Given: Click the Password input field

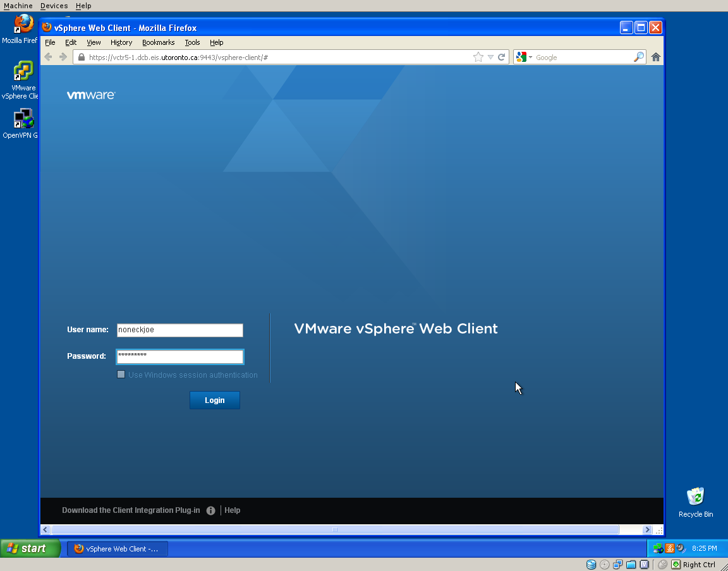Looking at the screenshot, I should (x=179, y=356).
